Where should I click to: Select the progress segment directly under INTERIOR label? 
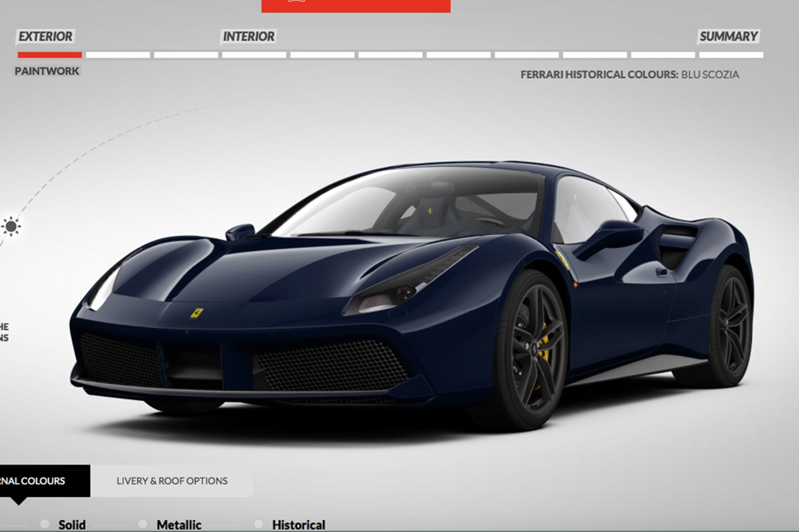point(254,55)
